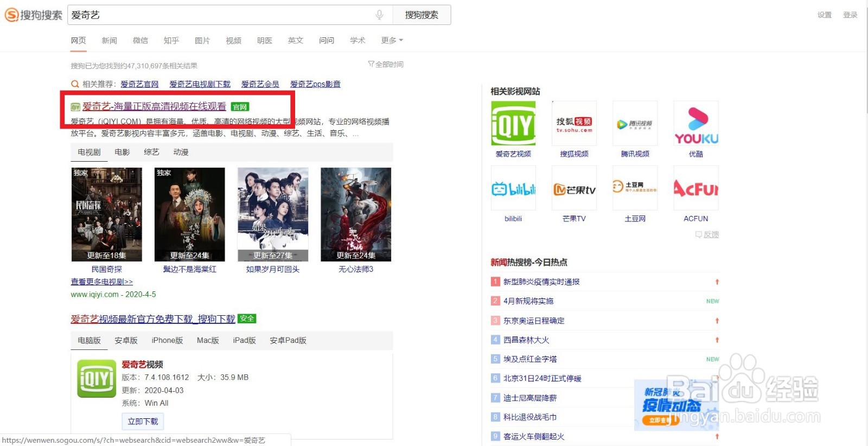Select the 安卓Pad版 download tab
This screenshot has height=446, width=868.
tap(288, 340)
